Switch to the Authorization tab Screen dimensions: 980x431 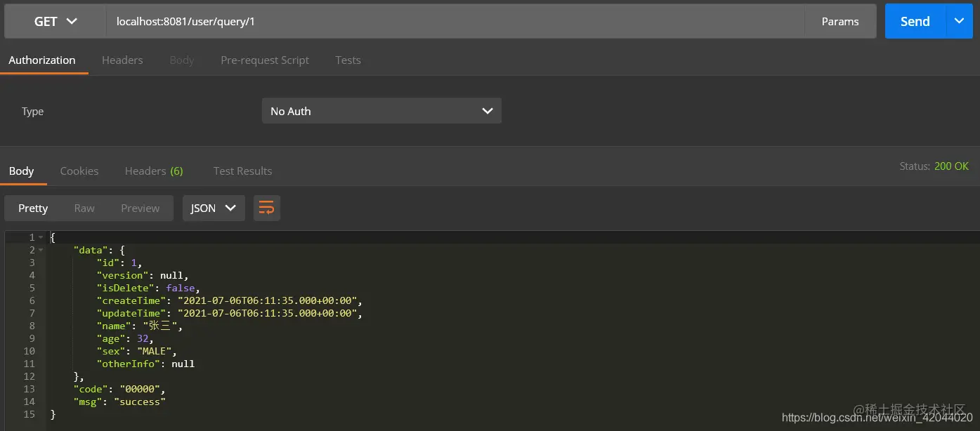[42, 60]
